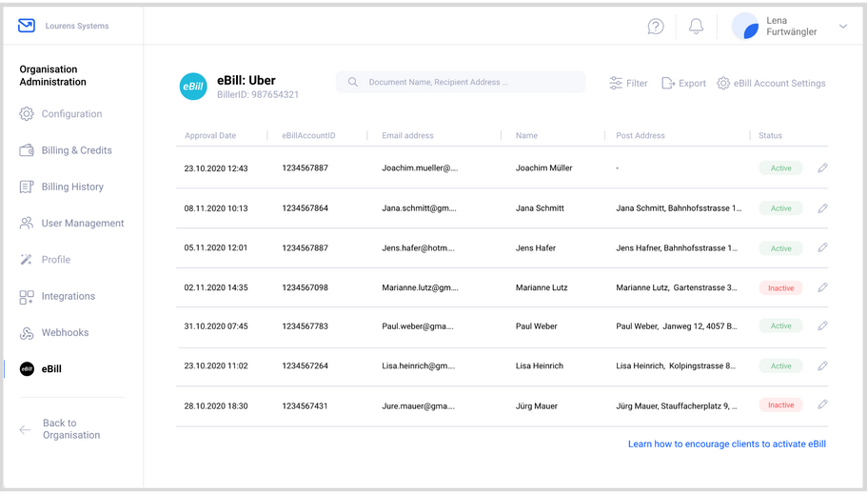
Task: Click Post Address column header
Action: pyautogui.click(x=641, y=135)
